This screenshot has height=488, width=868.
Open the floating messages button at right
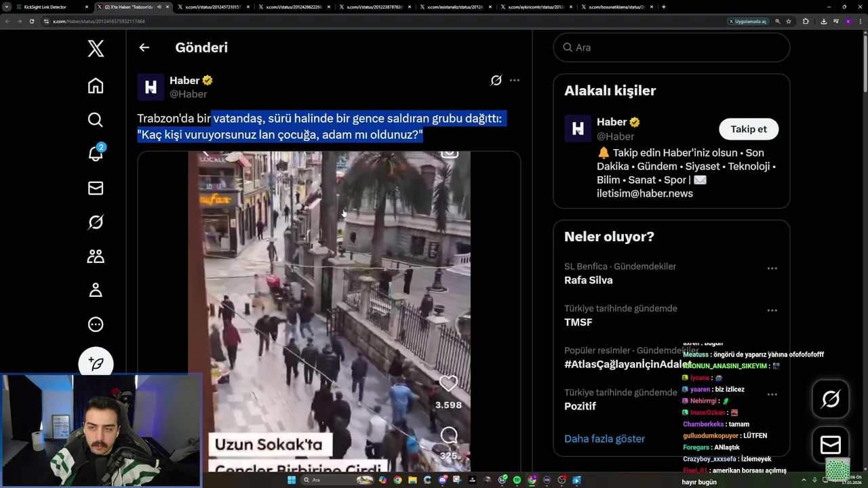pyautogui.click(x=831, y=445)
